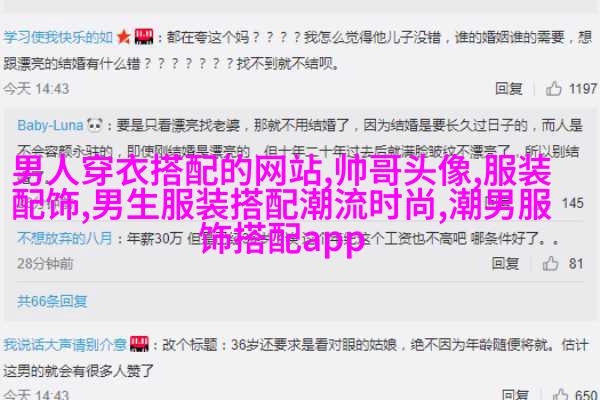This screenshot has height=400, width=600.
Task: Open 学习使我快乐的如 user profile
Action: coord(58,37)
